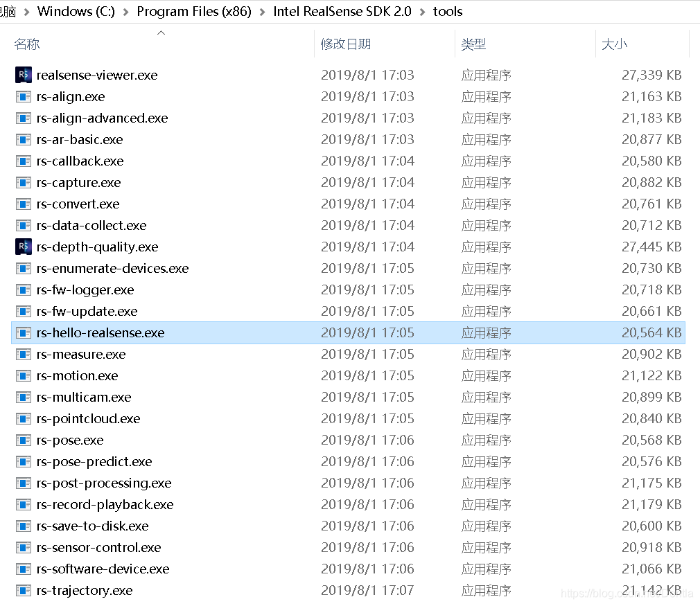
Task: Select the file name rs-capture.exe
Action: (78, 183)
